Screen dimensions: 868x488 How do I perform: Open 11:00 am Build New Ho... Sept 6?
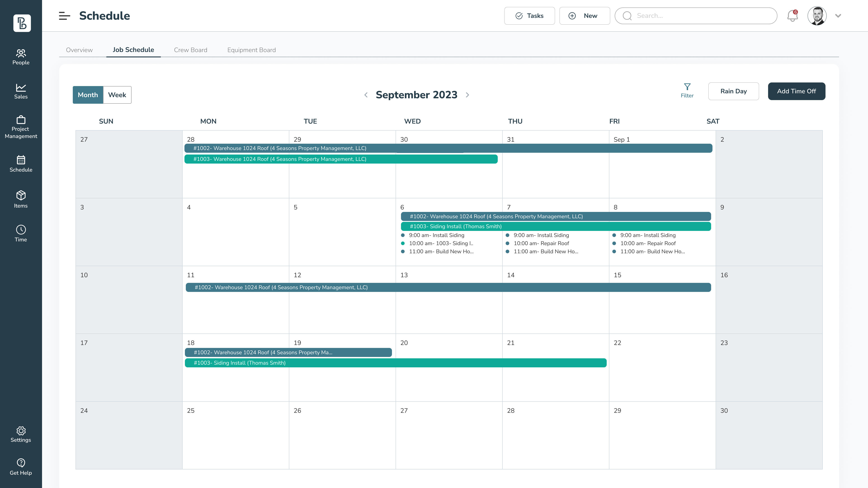pyautogui.click(x=437, y=252)
